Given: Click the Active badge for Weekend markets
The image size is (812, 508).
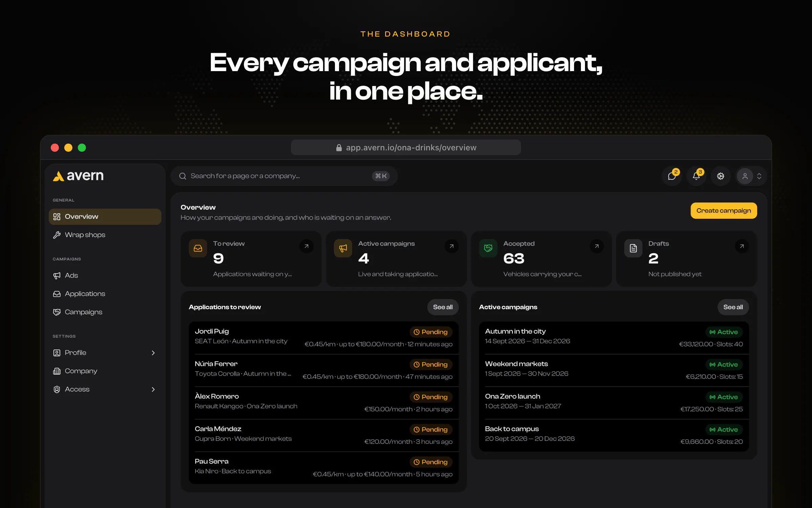Looking at the screenshot, I should tap(724, 365).
